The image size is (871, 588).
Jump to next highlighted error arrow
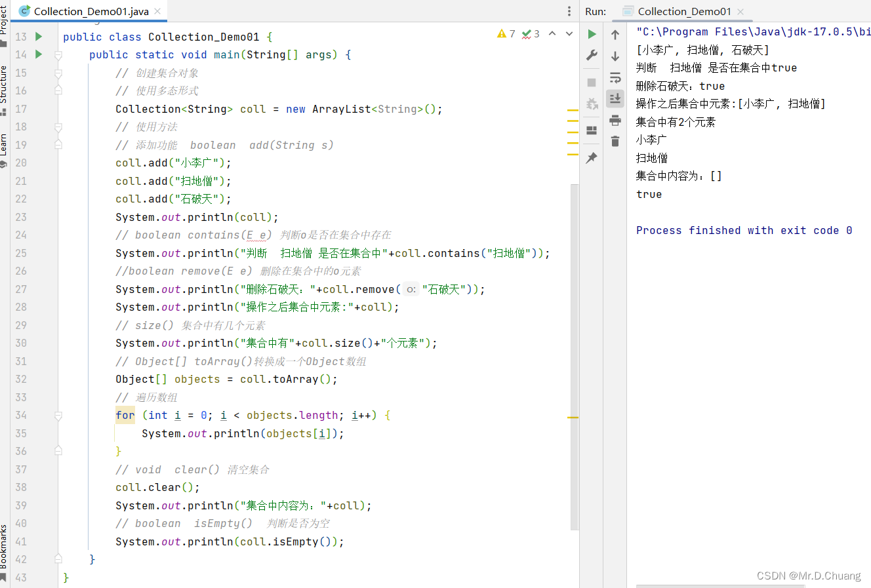[569, 34]
